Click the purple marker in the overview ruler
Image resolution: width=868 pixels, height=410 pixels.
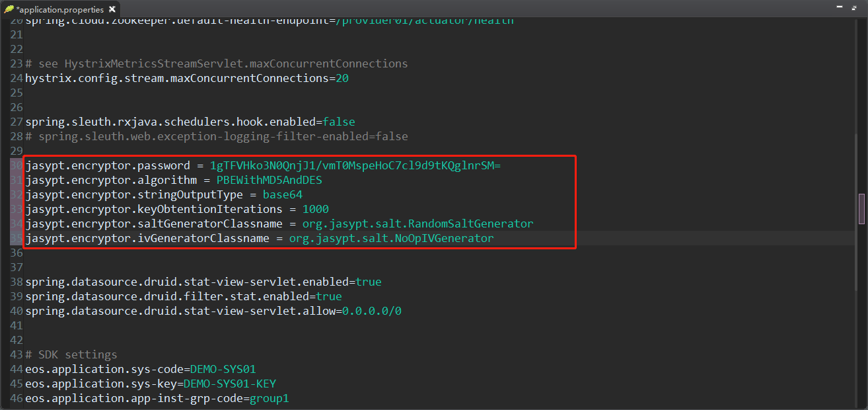coord(861,209)
